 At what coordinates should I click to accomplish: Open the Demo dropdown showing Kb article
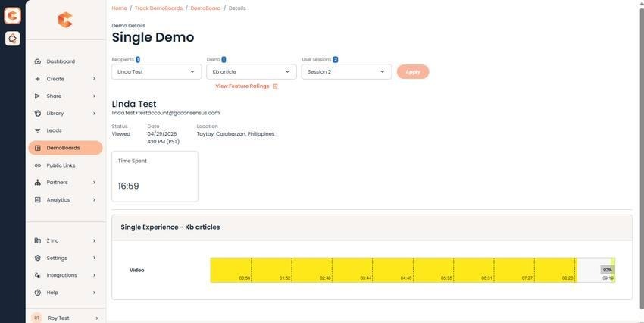pyautogui.click(x=252, y=71)
